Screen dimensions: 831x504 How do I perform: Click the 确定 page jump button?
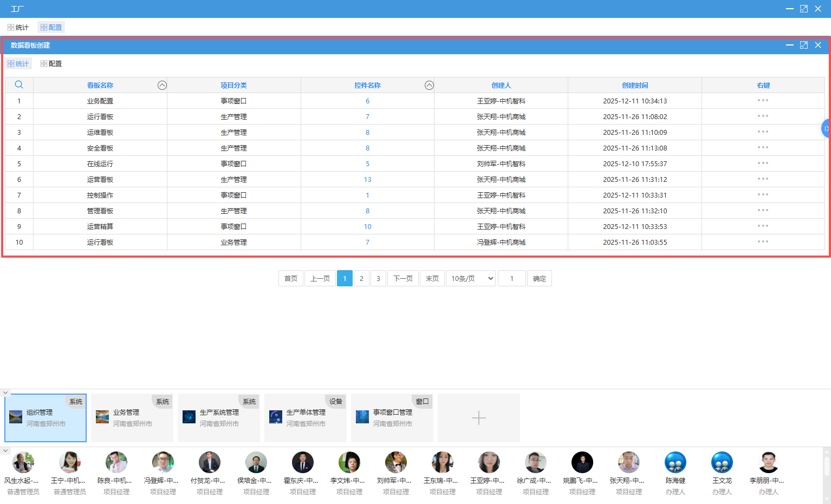[x=539, y=278]
